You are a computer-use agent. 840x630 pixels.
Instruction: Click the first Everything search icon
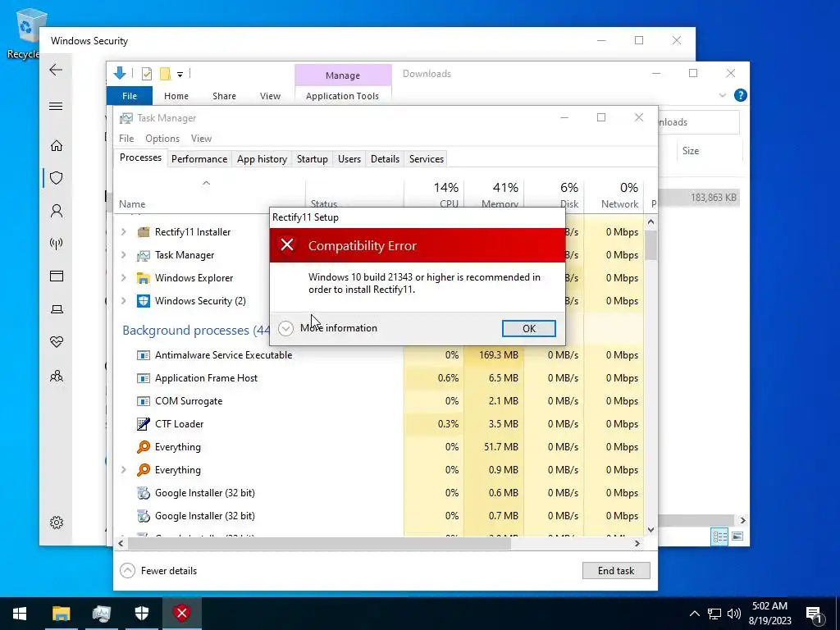click(x=143, y=447)
